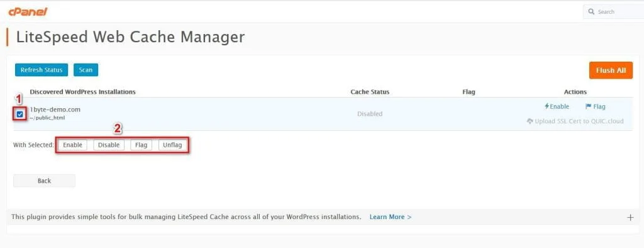Click Upload SSL Cert to QUIC.cloud
644x248 pixels.
pyautogui.click(x=575, y=121)
